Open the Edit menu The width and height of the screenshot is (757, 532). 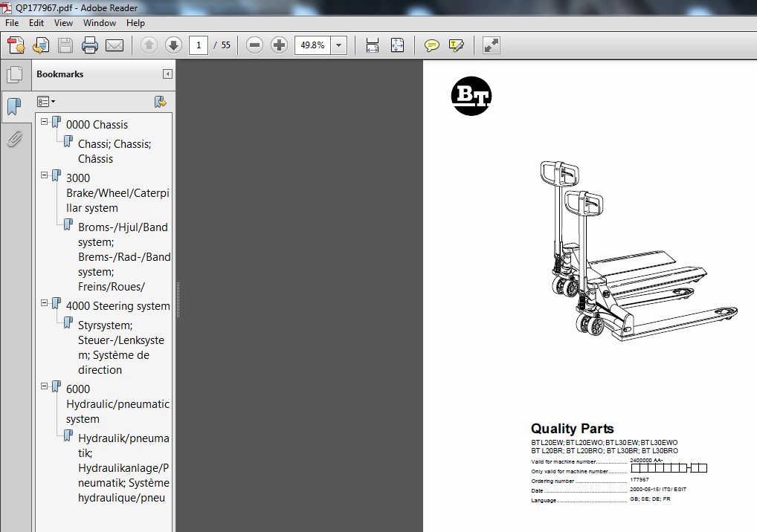[x=36, y=23]
